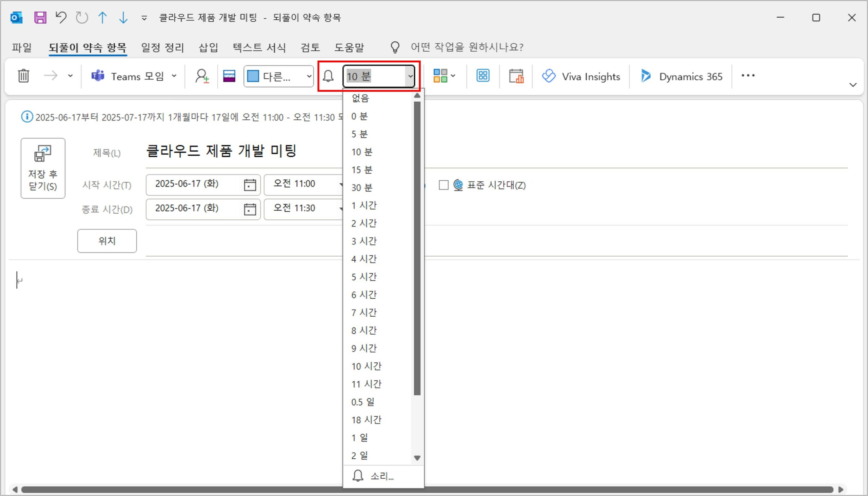Open start date calendar picker icon

(x=250, y=185)
